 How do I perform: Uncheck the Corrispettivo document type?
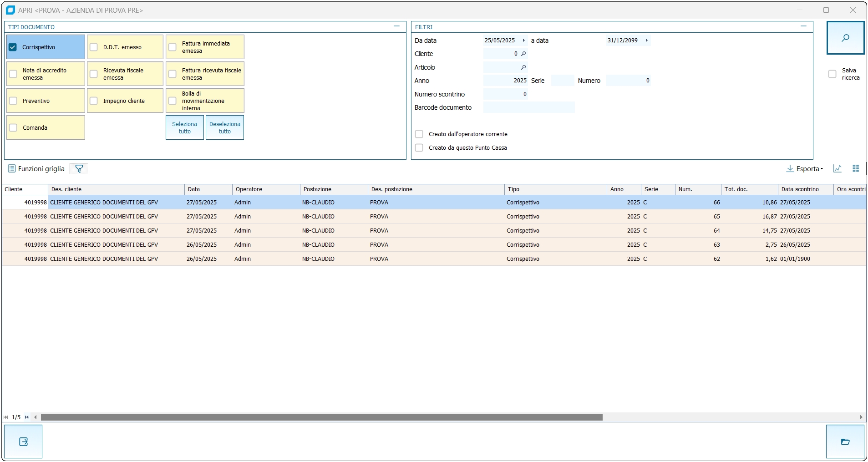[13, 47]
